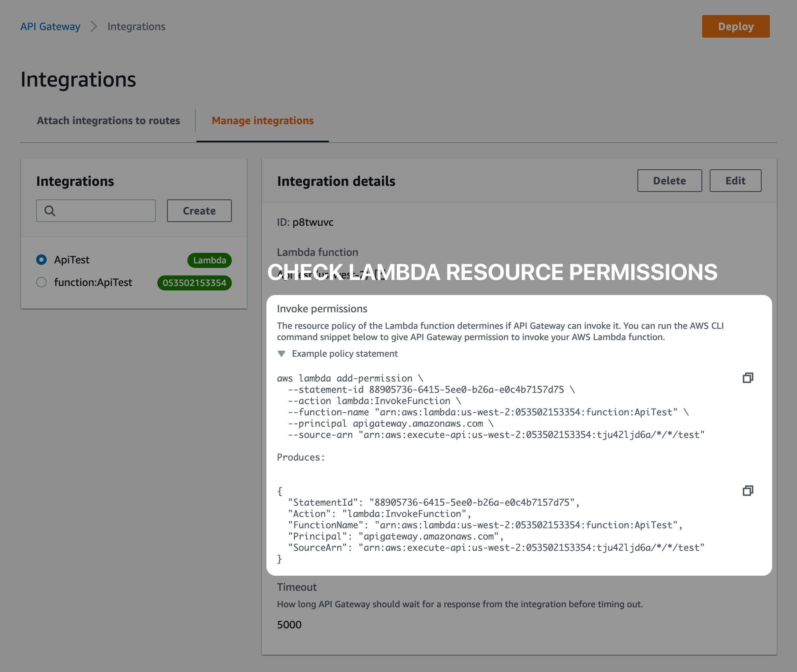The width and height of the screenshot is (797, 672).
Task: Click the Timeout value 5000
Action: (289, 624)
